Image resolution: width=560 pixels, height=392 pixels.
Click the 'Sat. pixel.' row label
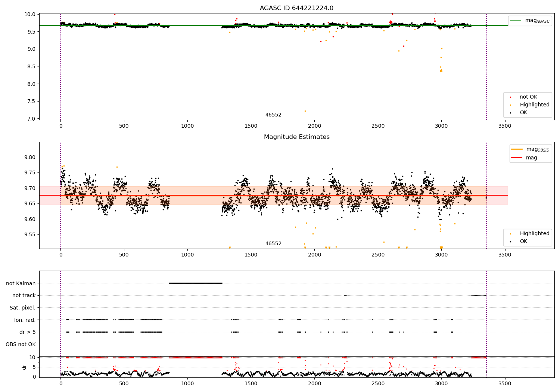23,308
